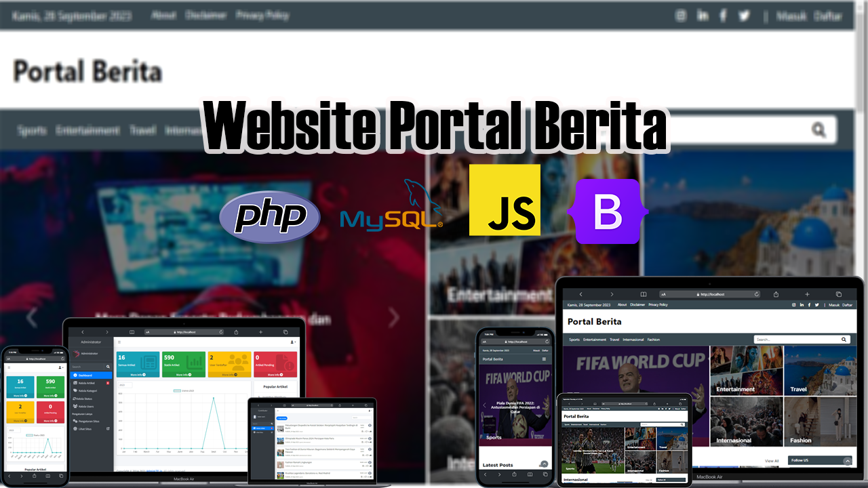Viewport: 868px width, 488px height.
Task: Open Privacy Policy in the blurred background header
Action: [x=262, y=15]
